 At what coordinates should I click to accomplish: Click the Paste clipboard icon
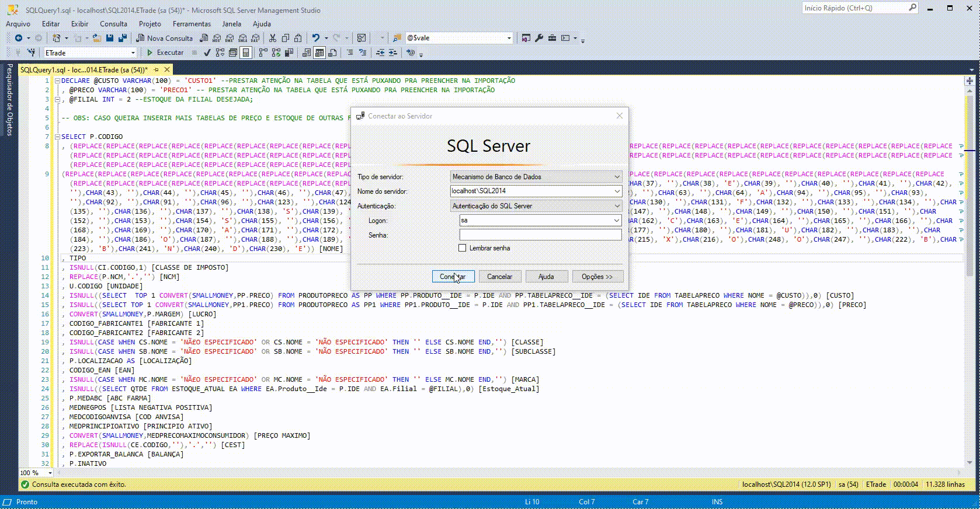click(298, 38)
